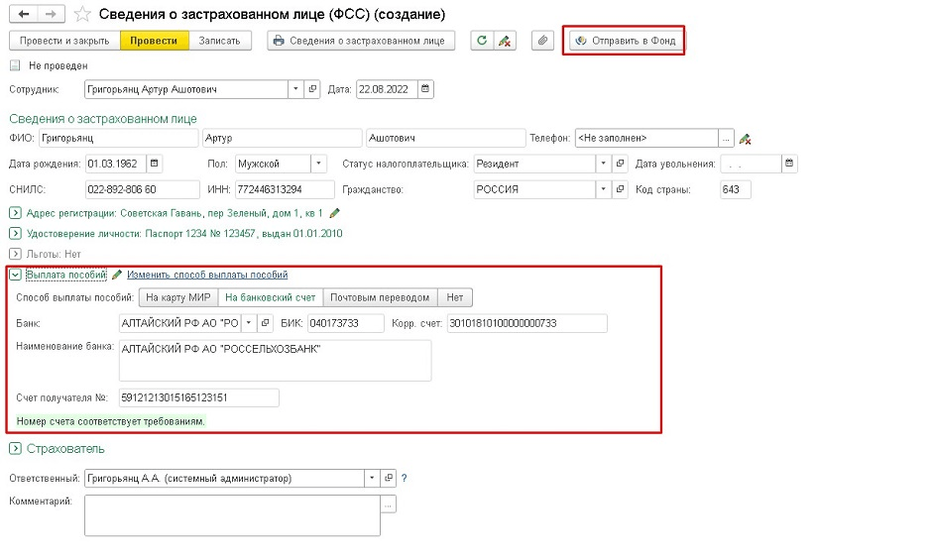
Task: Open calendar for date of birth
Action: pyautogui.click(x=155, y=164)
